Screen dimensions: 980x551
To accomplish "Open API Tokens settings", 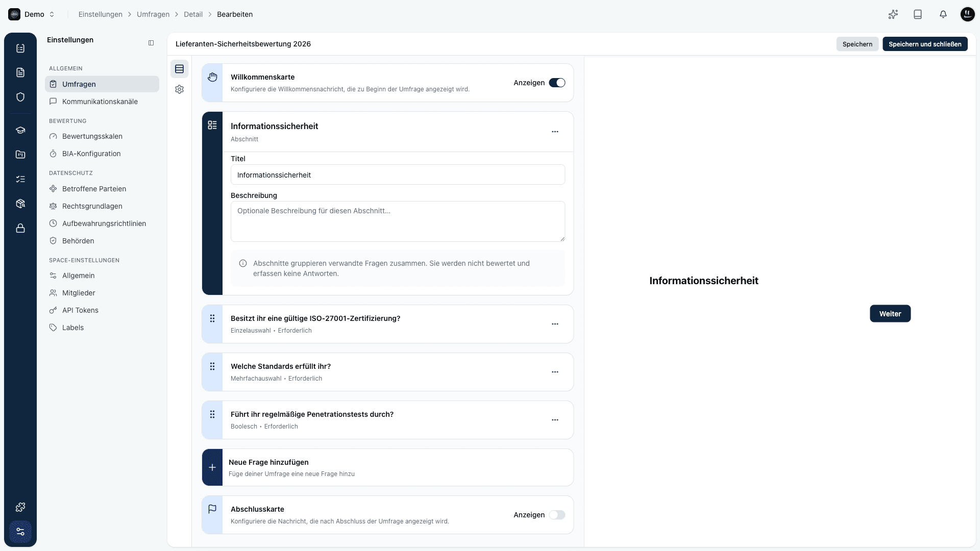I will [x=102, y=310].
